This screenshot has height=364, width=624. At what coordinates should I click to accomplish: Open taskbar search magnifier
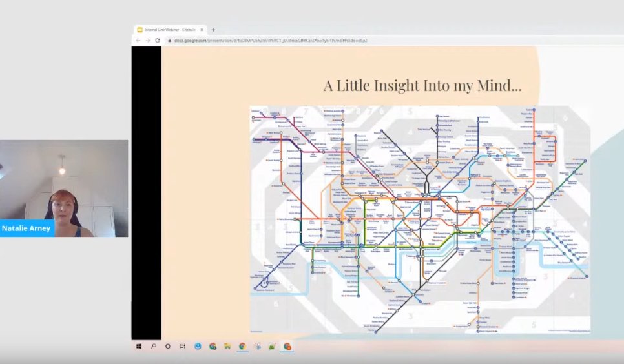(153, 347)
